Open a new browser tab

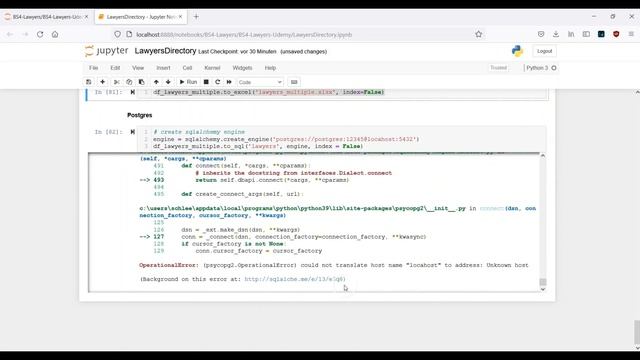point(196,17)
